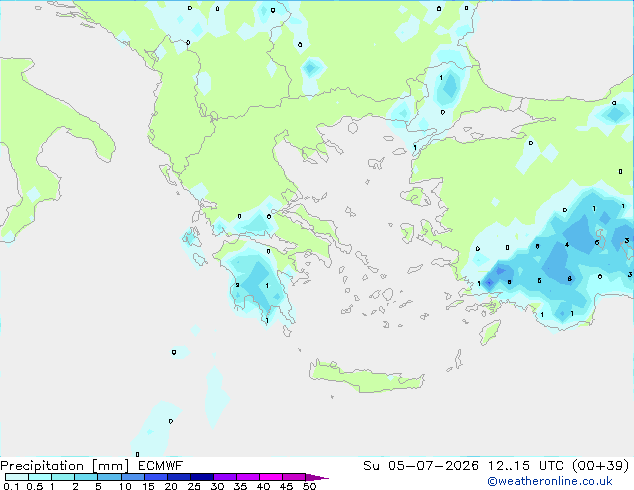
Task: Click the island of Rhodes on the map
Action: tap(490, 332)
